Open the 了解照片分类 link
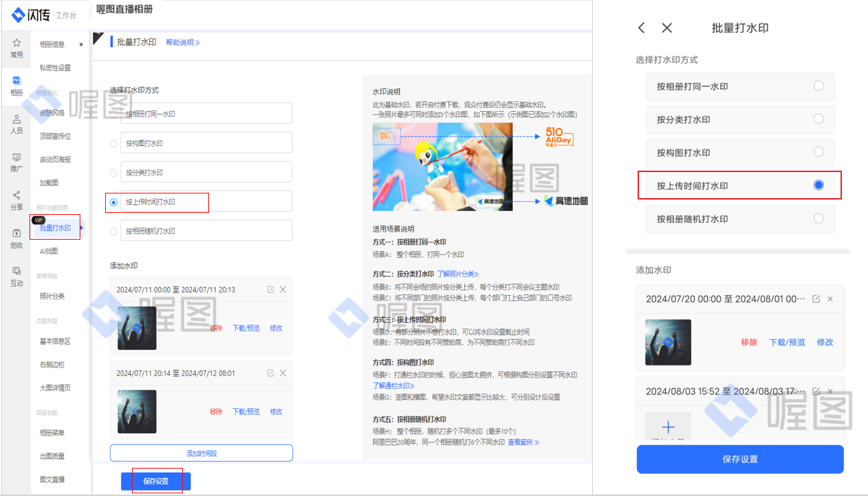Screen dimensions: 868x496 459,274
